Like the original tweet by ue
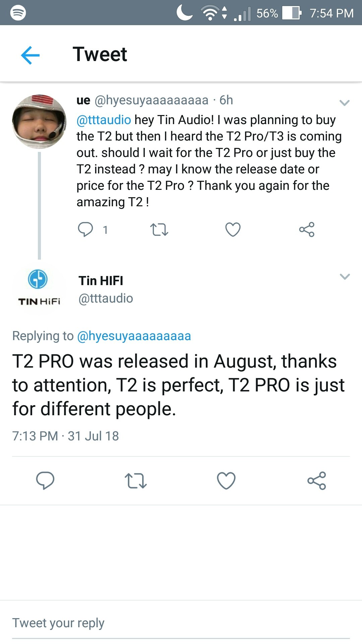362x644 pixels. point(233,230)
